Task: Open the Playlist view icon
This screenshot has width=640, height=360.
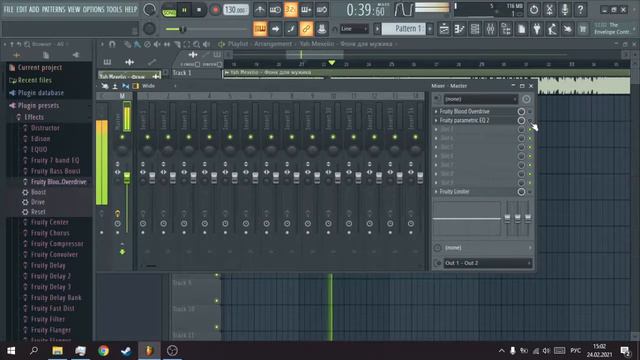Action: [444, 29]
